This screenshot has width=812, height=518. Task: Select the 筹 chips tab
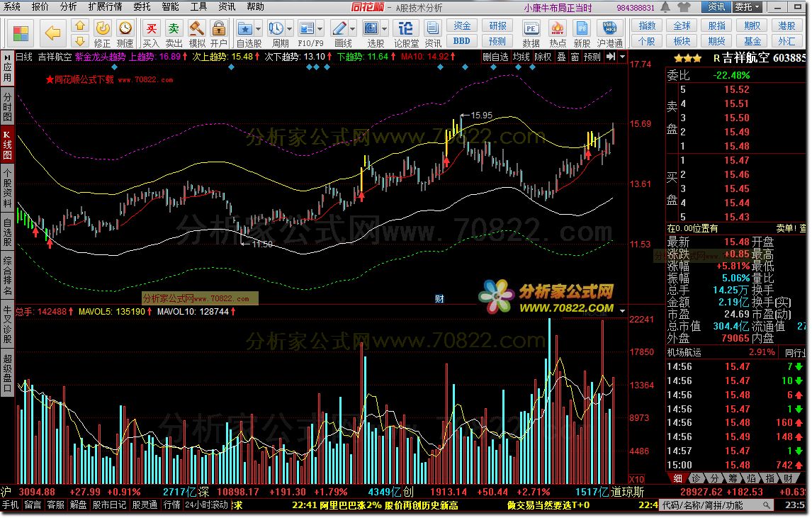pyautogui.click(x=733, y=478)
